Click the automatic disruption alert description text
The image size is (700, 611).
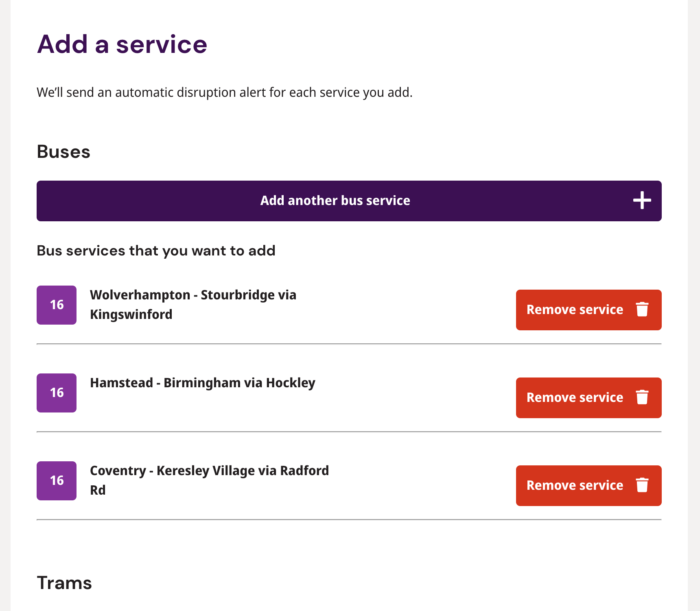tap(225, 92)
